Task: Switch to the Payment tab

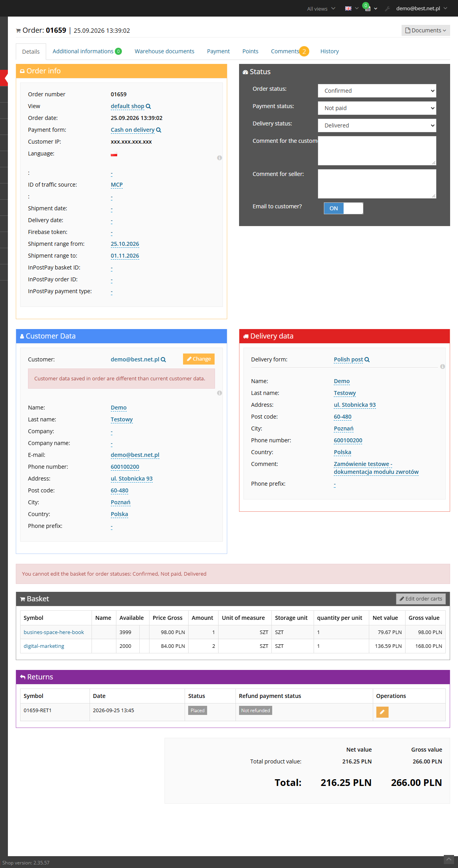Action: 218,51
